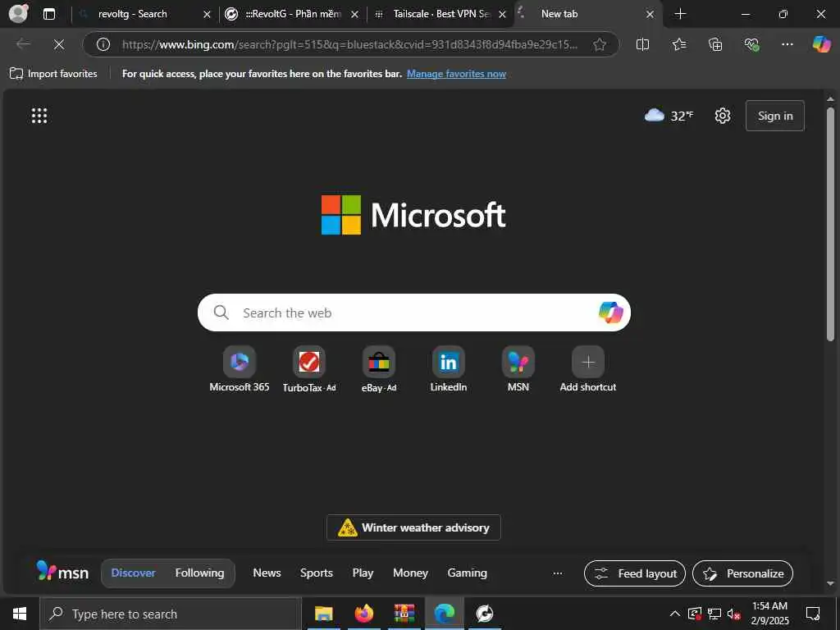This screenshot has height=630, width=840.
Task: Close the revoltg - Search tab
Action: pyautogui.click(x=207, y=15)
